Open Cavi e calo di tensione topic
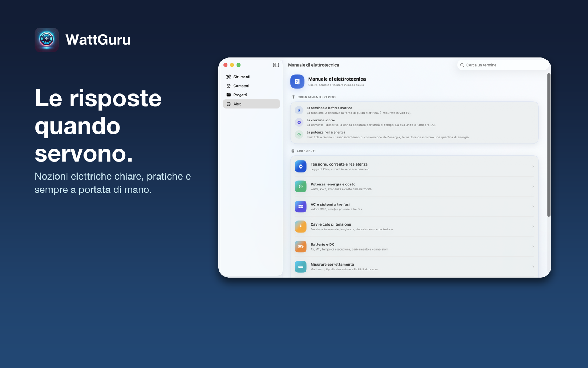 [x=414, y=227]
